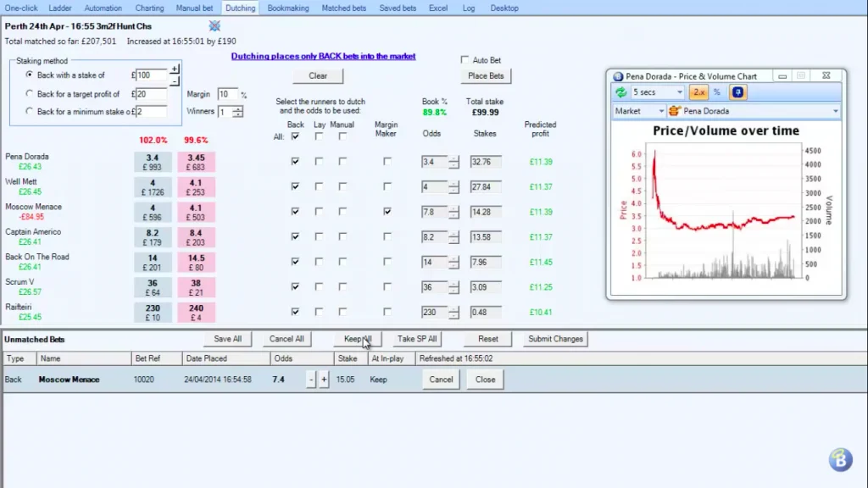This screenshot has width=868, height=488.
Task: Click the pink 3.45 lay price for Pena Dorada
Action: coord(196,162)
